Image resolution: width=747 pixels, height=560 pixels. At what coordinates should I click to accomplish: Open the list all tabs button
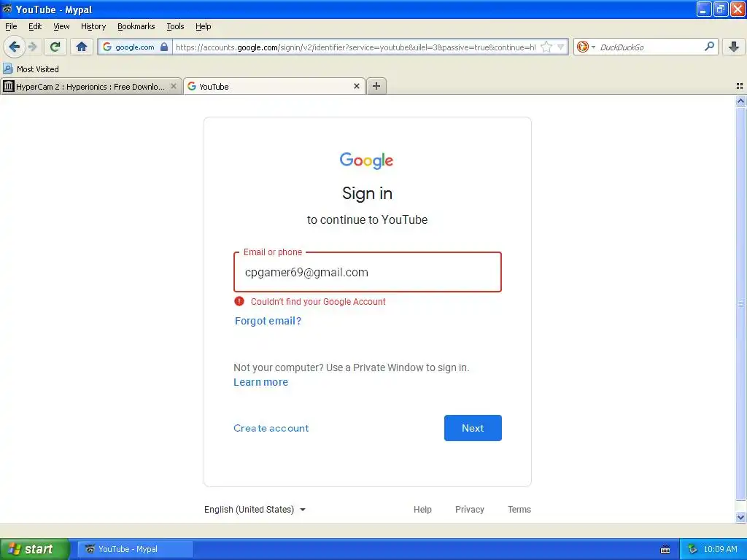pyautogui.click(x=740, y=86)
